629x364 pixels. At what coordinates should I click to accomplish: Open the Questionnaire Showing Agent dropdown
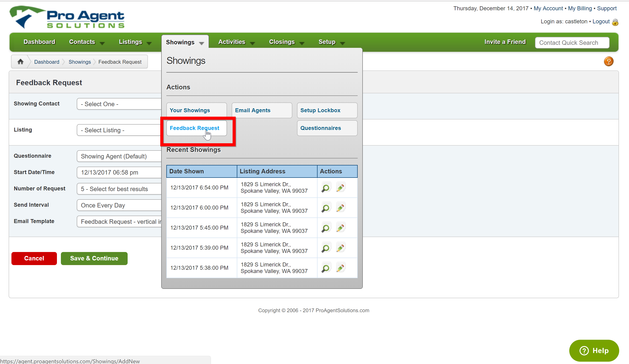119,156
